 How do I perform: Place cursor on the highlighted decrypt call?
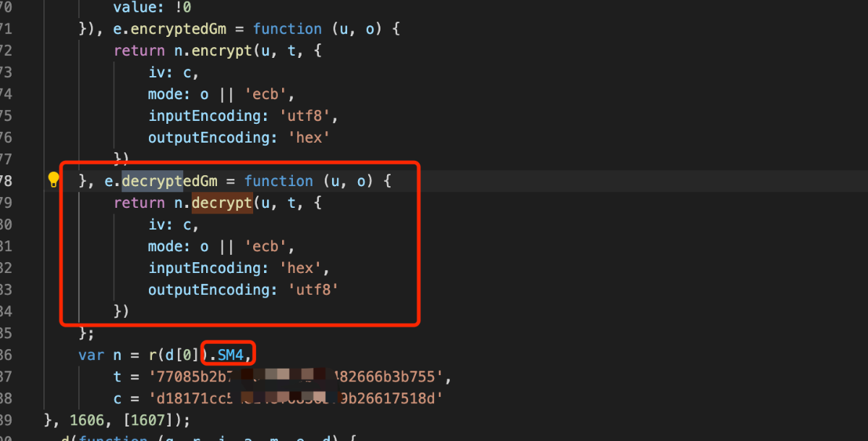(222, 203)
